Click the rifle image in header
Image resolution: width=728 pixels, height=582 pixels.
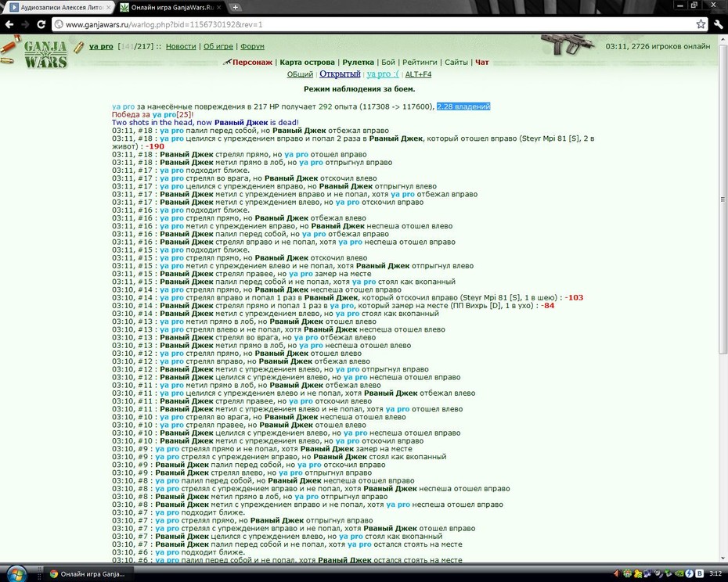568,45
